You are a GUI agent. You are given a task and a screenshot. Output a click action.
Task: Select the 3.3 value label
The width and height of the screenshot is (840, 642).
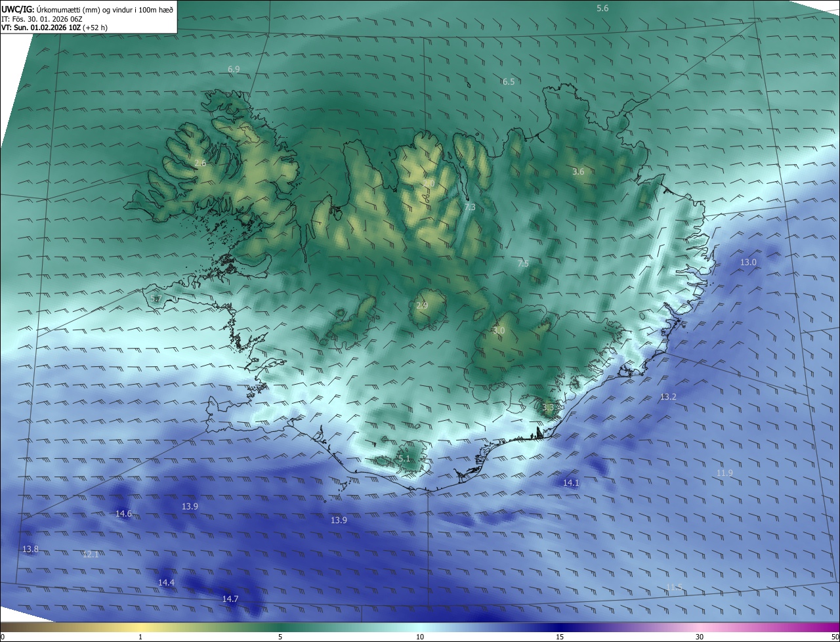[548, 408]
